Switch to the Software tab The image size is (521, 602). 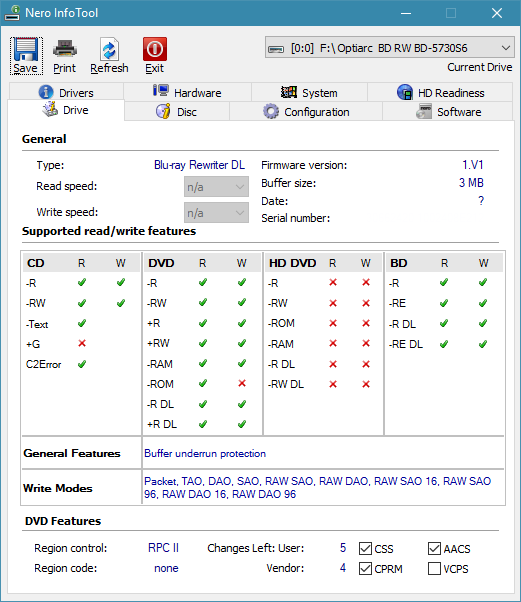point(448,112)
